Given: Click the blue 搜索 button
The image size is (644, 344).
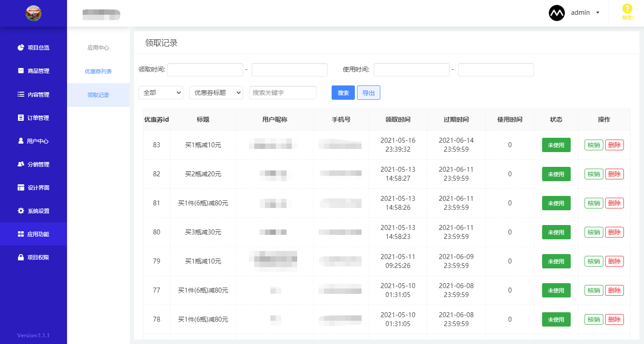Looking at the screenshot, I should click(x=343, y=93).
